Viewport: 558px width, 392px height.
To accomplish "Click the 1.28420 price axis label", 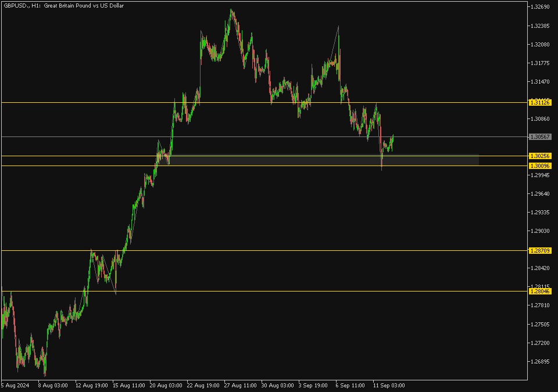I will [x=540, y=268].
